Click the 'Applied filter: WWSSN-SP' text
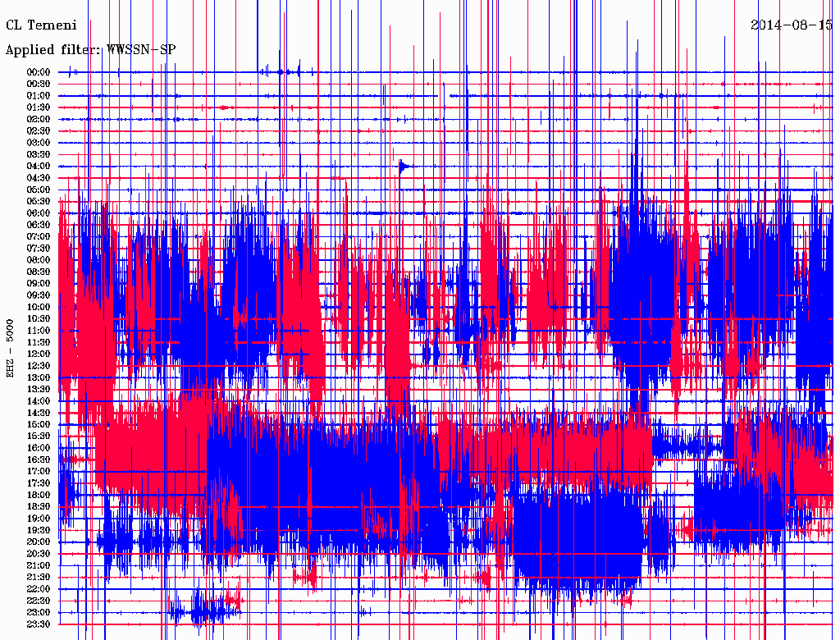Image resolution: width=840 pixels, height=640 pixels. tap(90, 50)
